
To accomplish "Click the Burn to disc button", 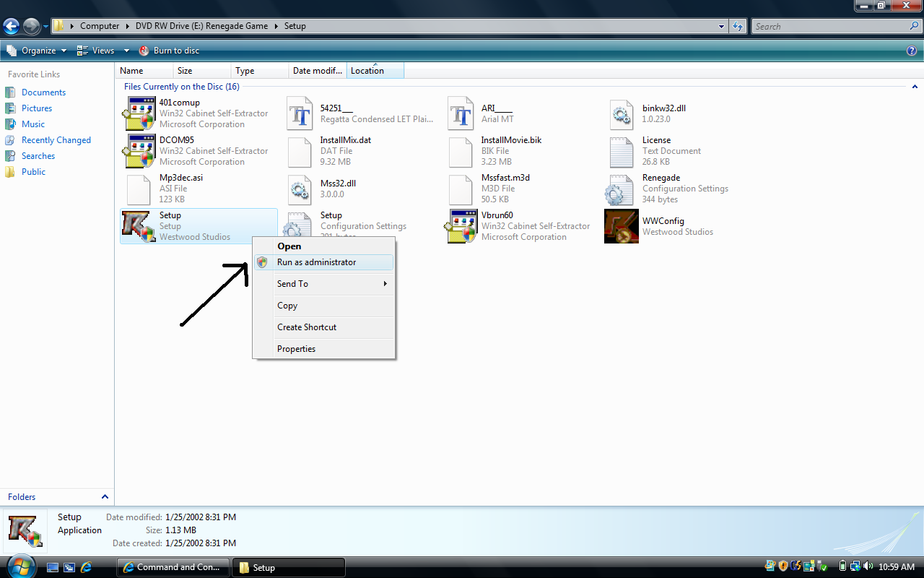I will 168,51.
